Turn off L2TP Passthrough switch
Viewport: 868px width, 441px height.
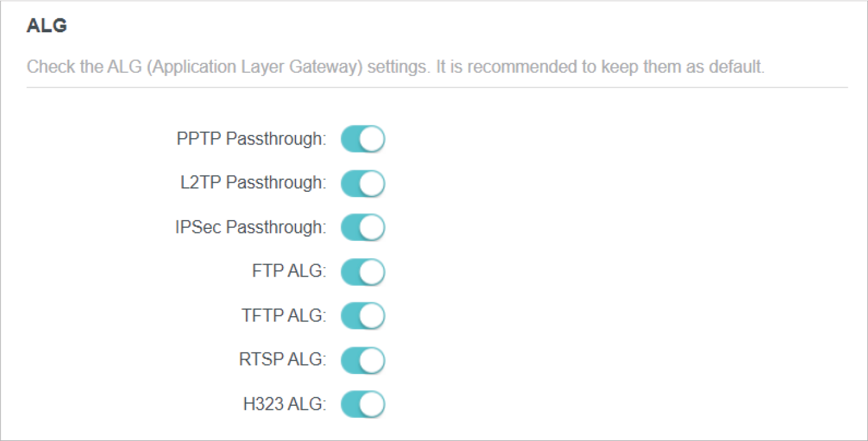[362, 183]
